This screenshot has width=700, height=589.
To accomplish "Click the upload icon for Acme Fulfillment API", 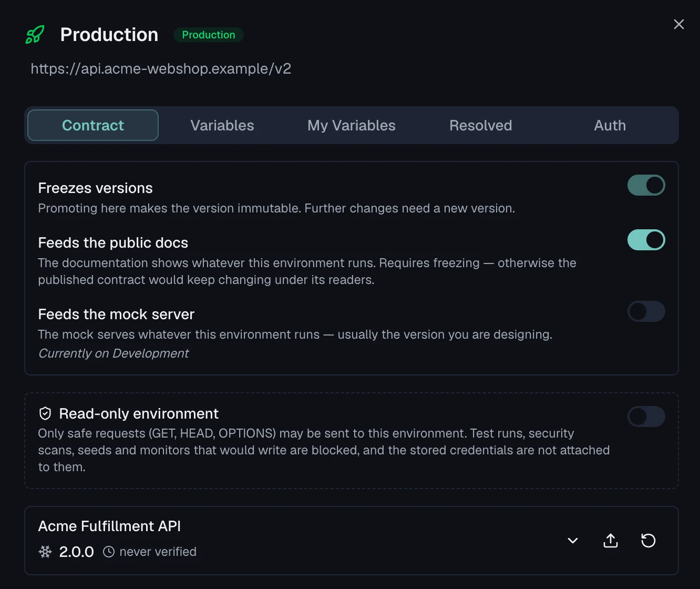I will [x=611, y=541].
